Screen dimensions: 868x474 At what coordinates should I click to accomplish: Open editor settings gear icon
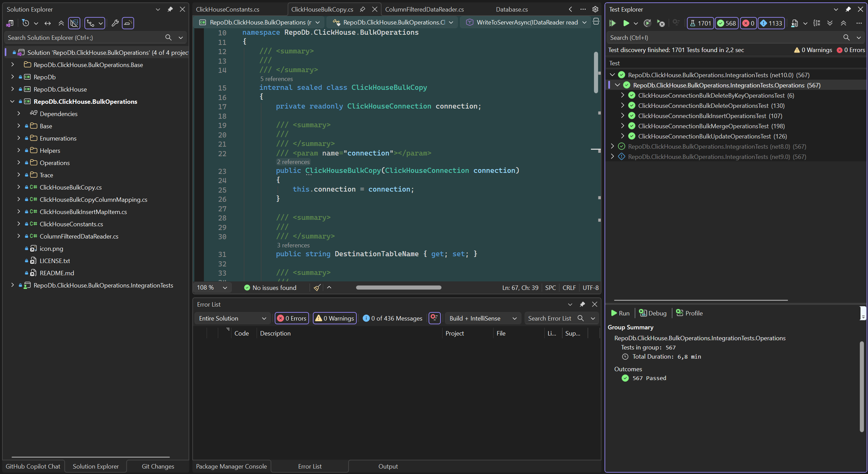click(x=595, y=9)
